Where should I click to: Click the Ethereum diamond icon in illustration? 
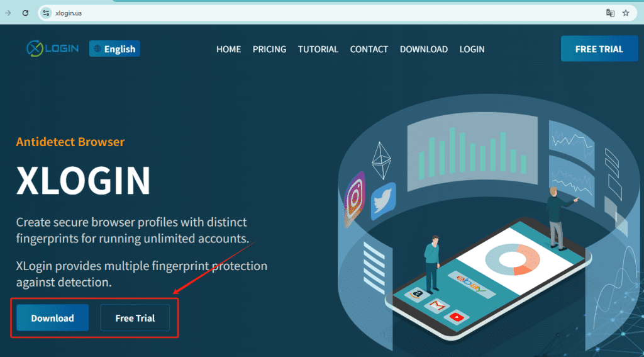point(382,161)
